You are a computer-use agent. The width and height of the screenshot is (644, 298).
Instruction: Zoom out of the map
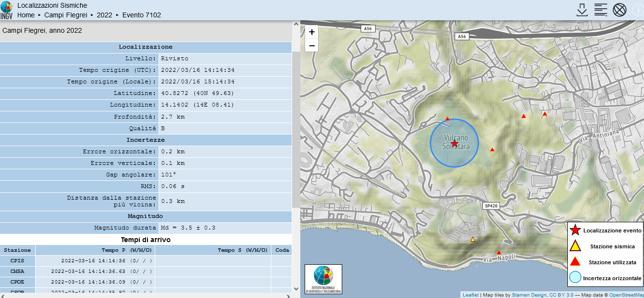tap(312, 46)
